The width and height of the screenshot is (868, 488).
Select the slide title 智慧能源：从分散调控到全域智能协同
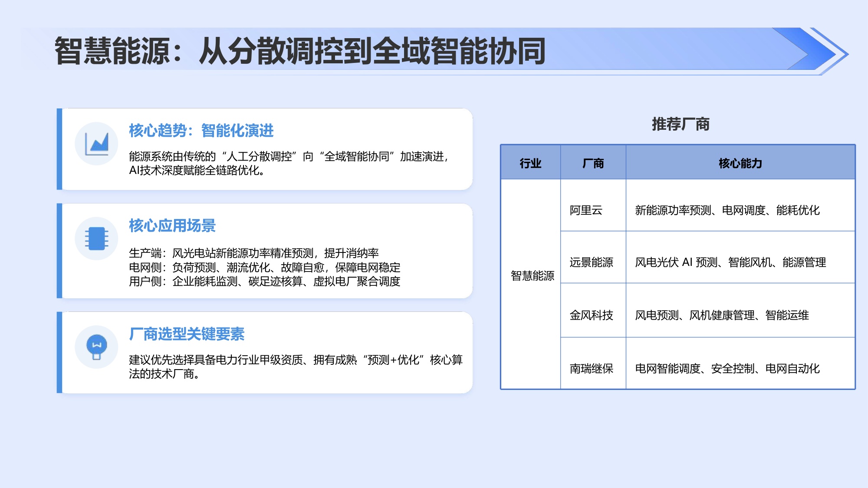300,51
